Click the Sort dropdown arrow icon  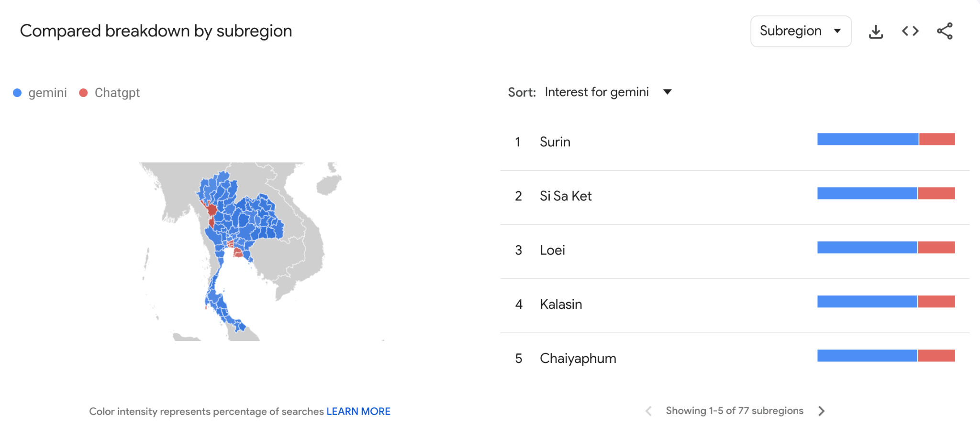[x=668, y=92]
